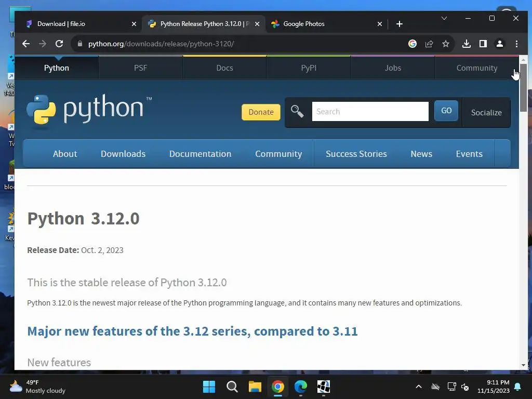This screenshot has height=399, width=532.
Task: Click the GO search button
Action: 446,111
